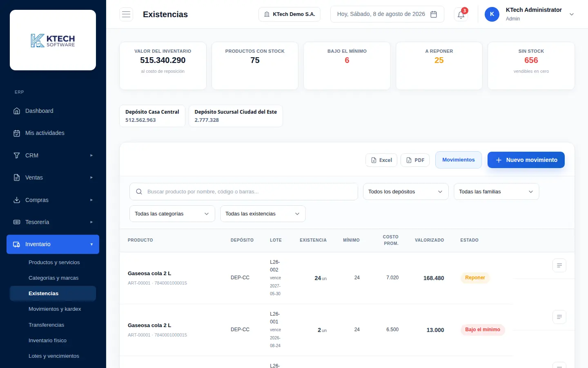The image size is (588, 368).
Task: Click the Movimientos button
Action: tap(459, 160)
